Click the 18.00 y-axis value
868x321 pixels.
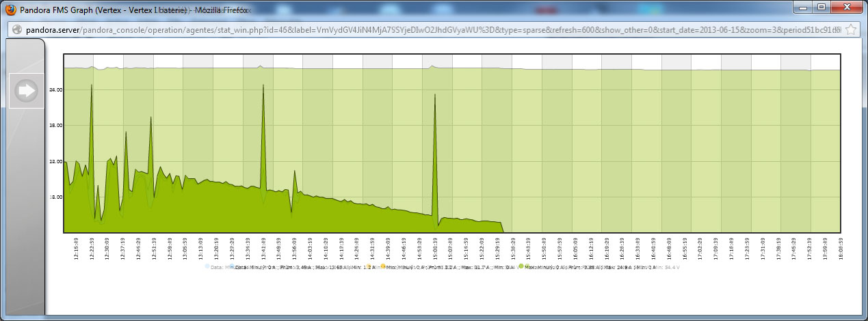(55, 197)
